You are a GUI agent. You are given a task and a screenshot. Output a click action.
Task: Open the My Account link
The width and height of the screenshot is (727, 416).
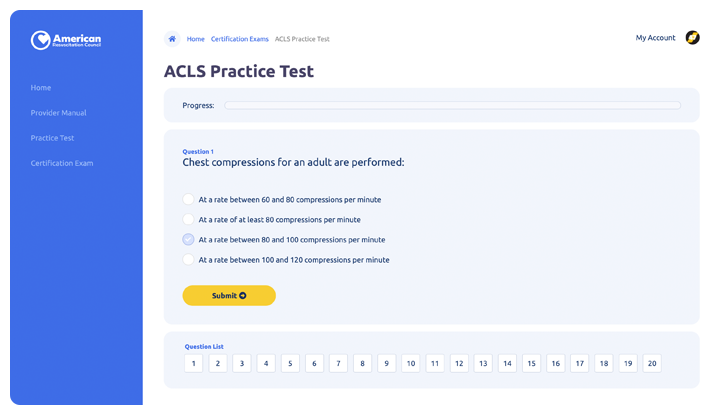tap(655, 38)
